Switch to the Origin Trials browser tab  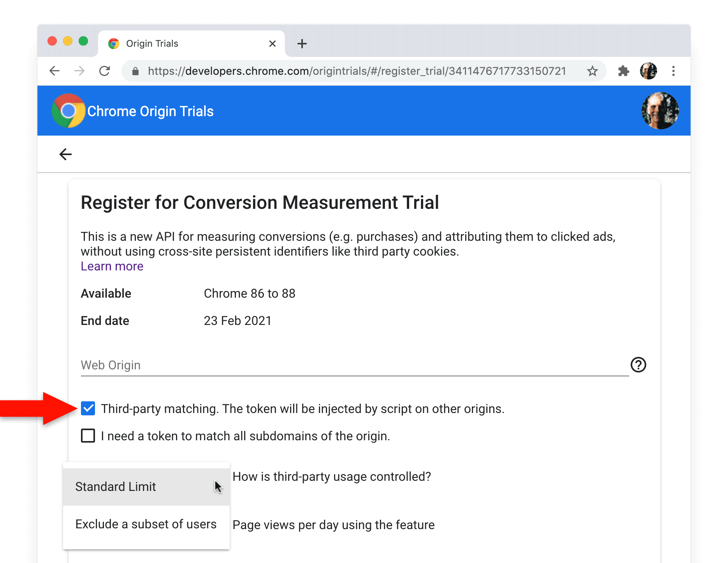(152, 43)
